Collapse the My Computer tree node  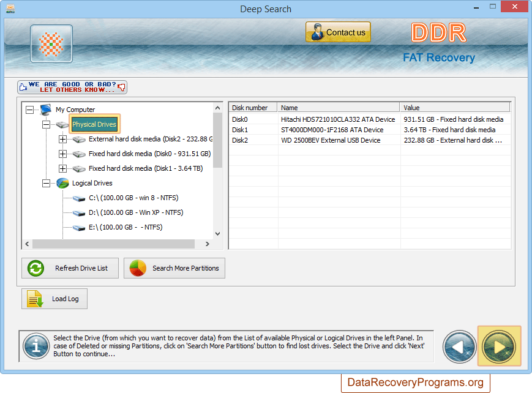tap(30, 110)
